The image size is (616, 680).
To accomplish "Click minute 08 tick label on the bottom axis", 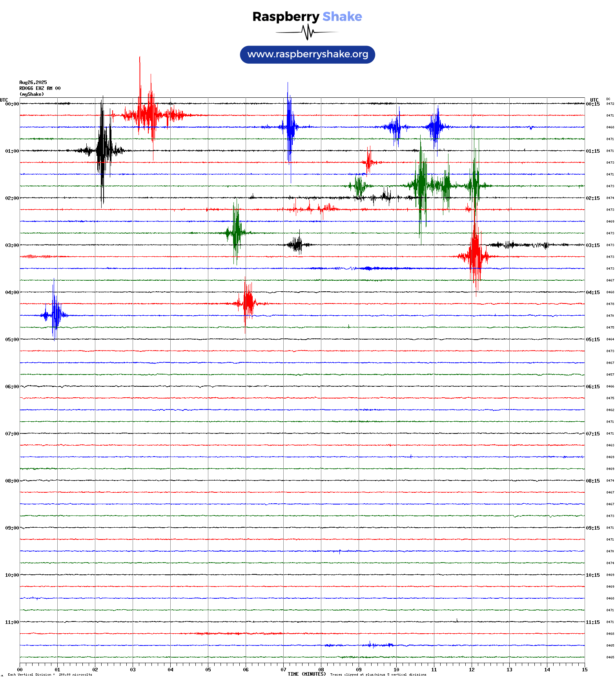I will pos(321,670).
